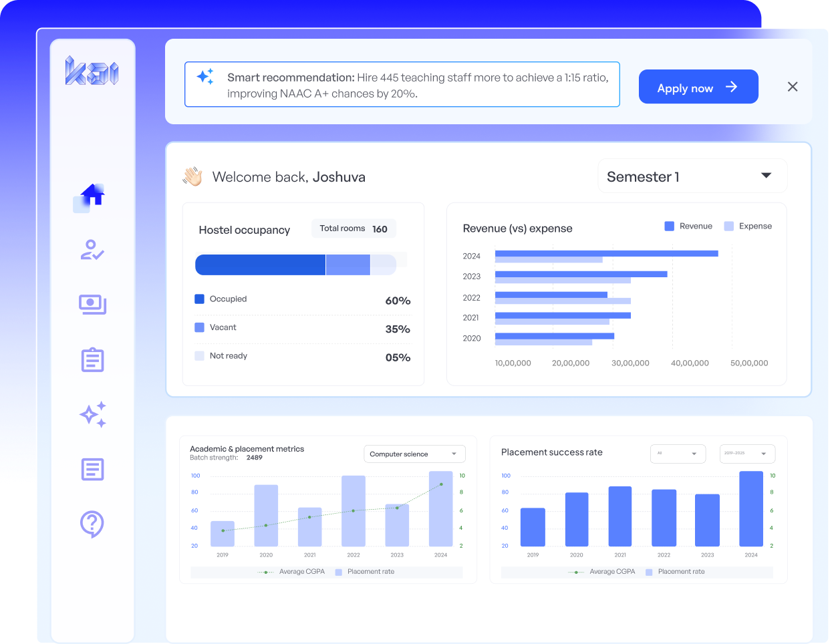The image size is (830, 644).
Task: Click the user verification icon in sidebar
Action: pyautogui.click(x=92, y=251)
